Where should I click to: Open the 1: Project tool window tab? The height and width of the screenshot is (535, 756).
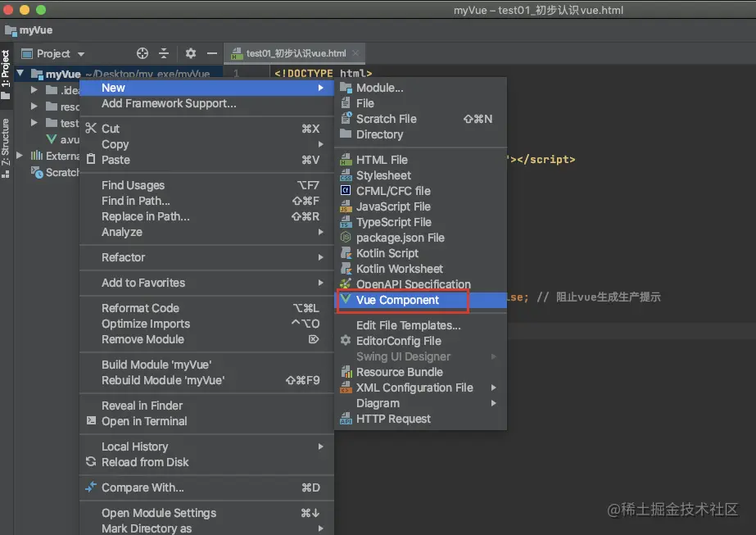pyautogui.click(x=5, y=74)
